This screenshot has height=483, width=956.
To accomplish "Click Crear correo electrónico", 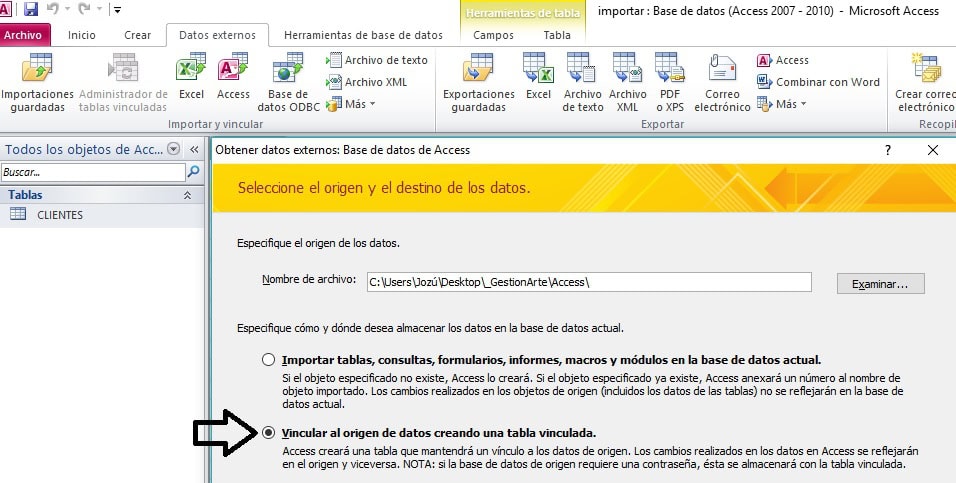I will point(926,83).
